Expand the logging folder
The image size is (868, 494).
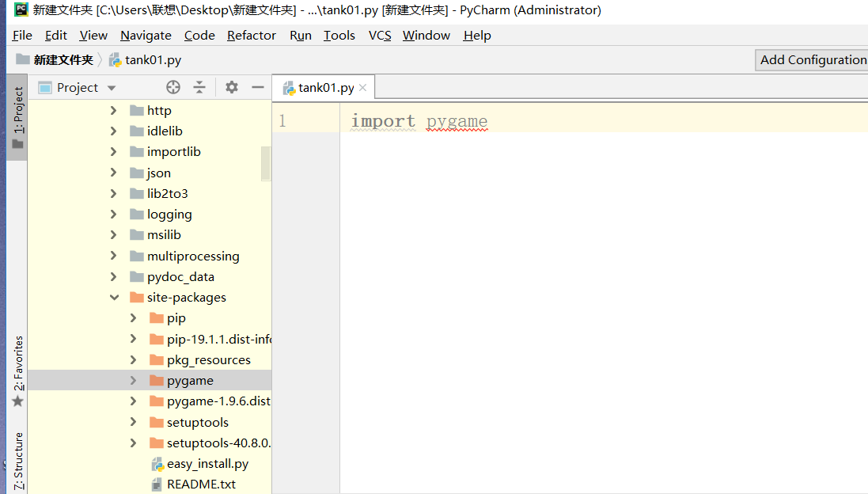(113, 215)
